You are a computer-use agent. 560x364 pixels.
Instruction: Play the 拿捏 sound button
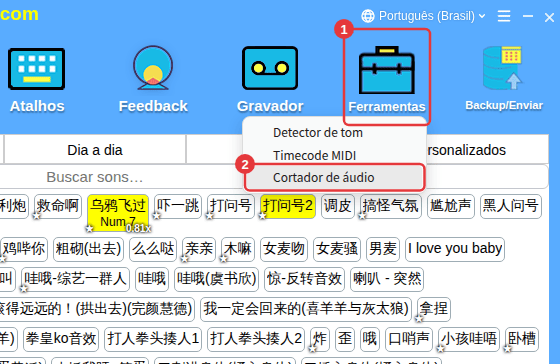tap(434, 309)
